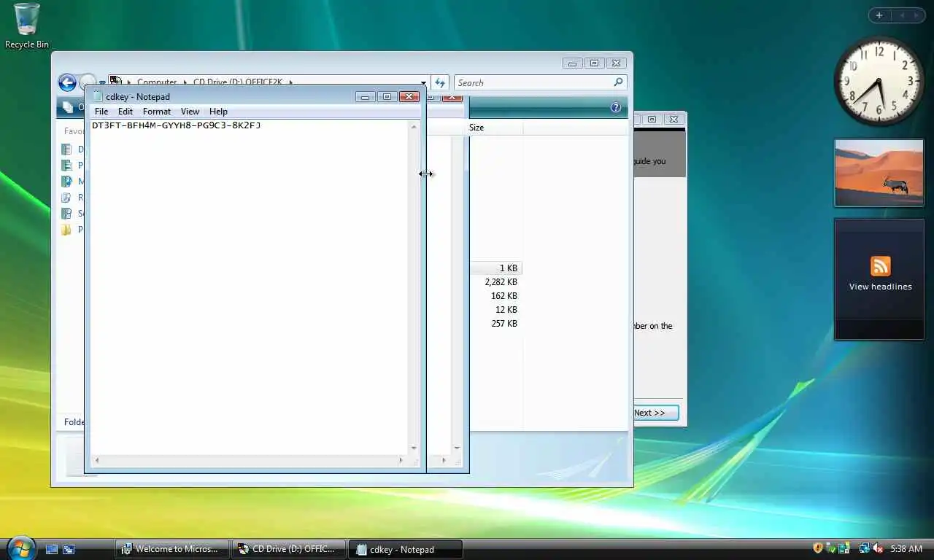The width and height of the screenshot is (934, 560).
Task: Click the muted volume tray icon
Action: [878, 548]
